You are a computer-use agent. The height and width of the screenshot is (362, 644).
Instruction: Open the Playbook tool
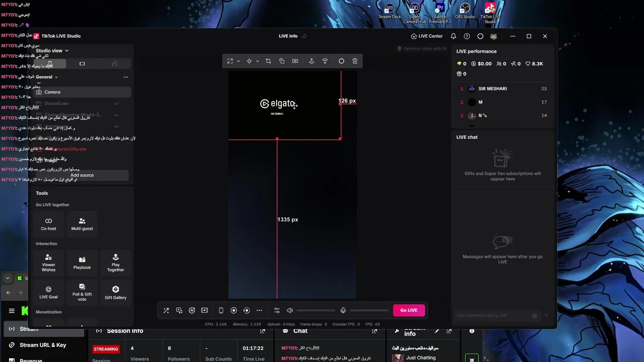pyautogui.click(x=82, y=263)
